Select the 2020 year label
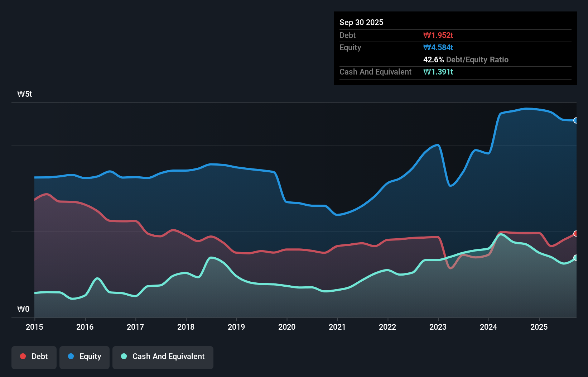This screenshot has width=588, height=377. coord(287,327)
